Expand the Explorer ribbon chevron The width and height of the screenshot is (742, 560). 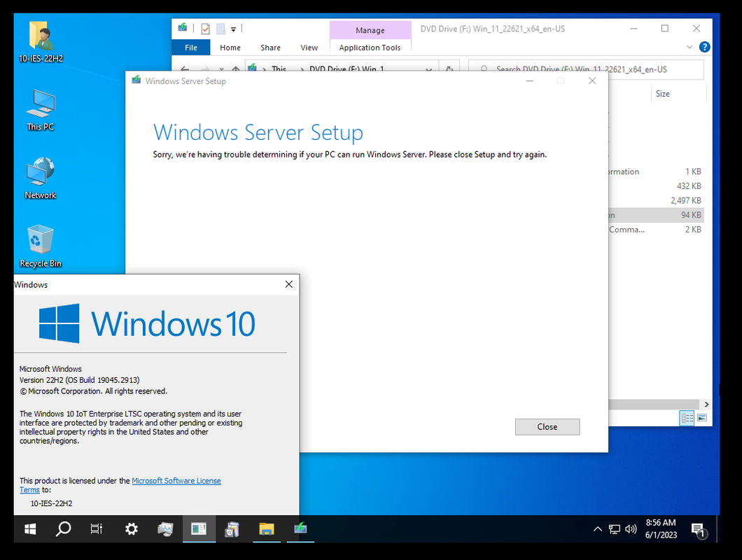click(x=689, y=47)
